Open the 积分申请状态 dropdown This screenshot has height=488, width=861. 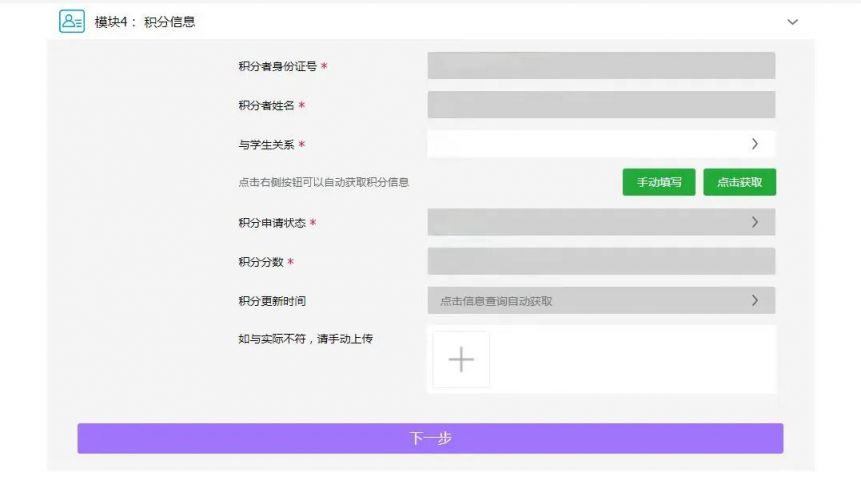[x=601, y=222]
